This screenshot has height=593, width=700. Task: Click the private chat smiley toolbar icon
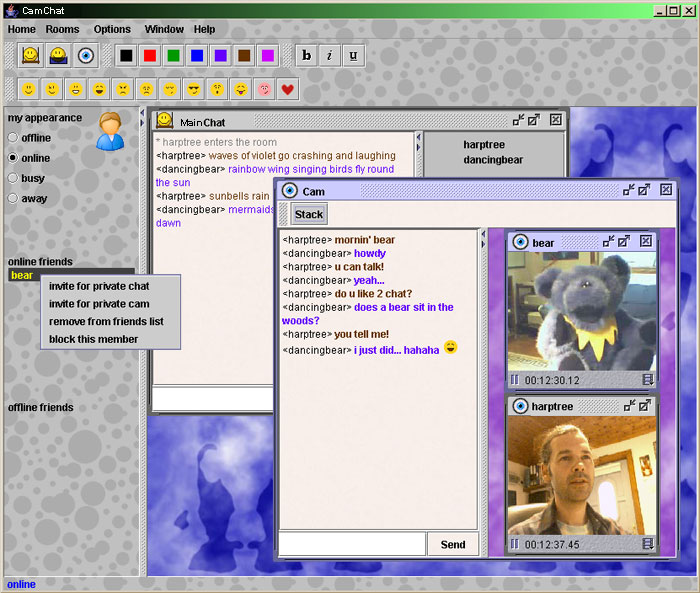58,55
